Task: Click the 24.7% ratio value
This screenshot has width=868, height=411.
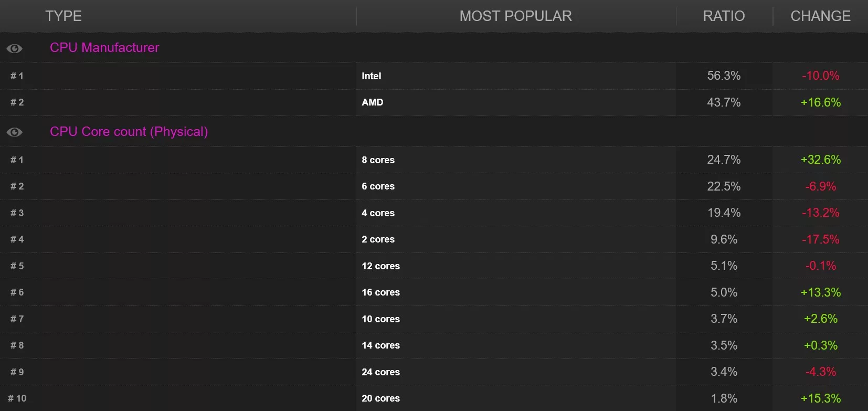Action: tap(724, 160)
